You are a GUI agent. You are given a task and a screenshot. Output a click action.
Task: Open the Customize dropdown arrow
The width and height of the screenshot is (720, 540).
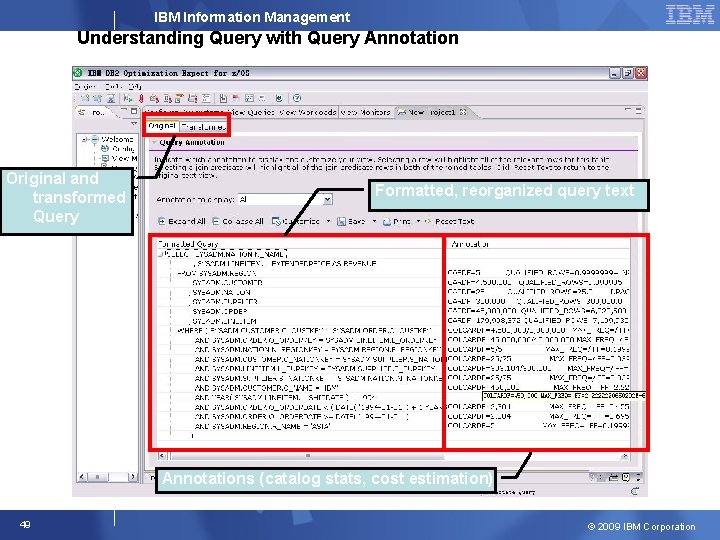point(328,221)
